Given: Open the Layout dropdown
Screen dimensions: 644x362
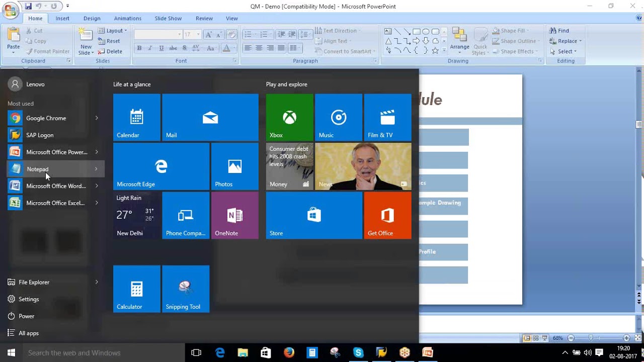Looking at the screenshot, I should (112, 31).
